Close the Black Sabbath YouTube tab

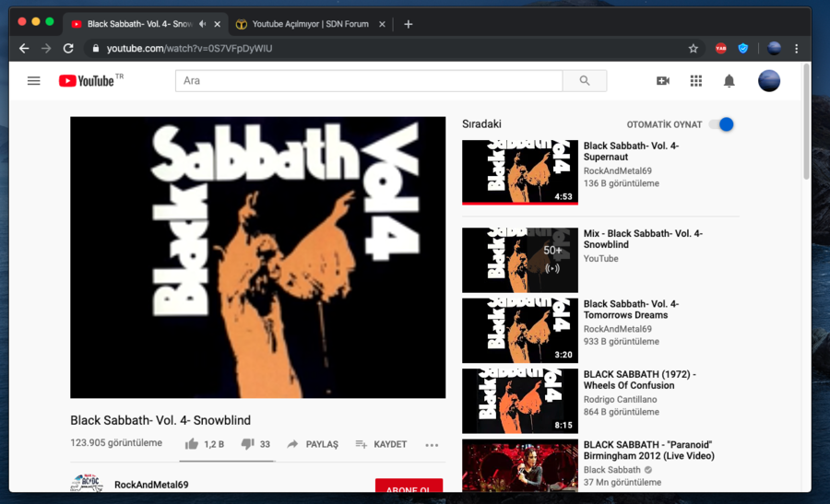click(x=217, y=24)
